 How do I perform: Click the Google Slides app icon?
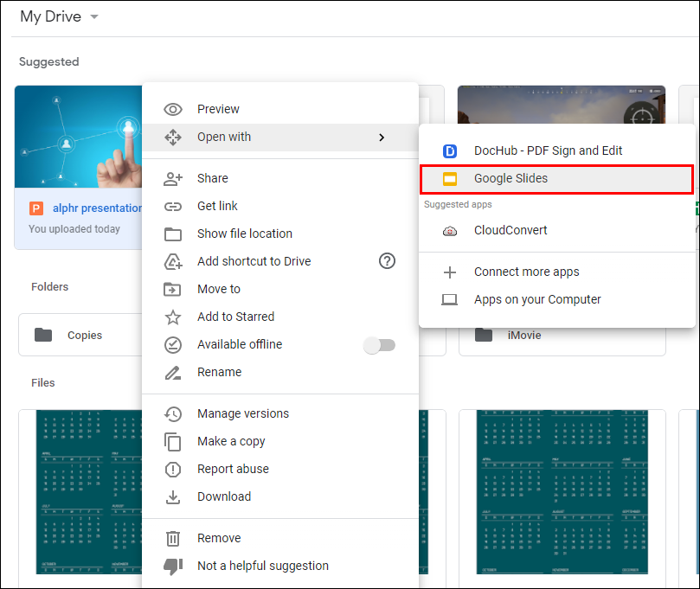pos(449,179)
